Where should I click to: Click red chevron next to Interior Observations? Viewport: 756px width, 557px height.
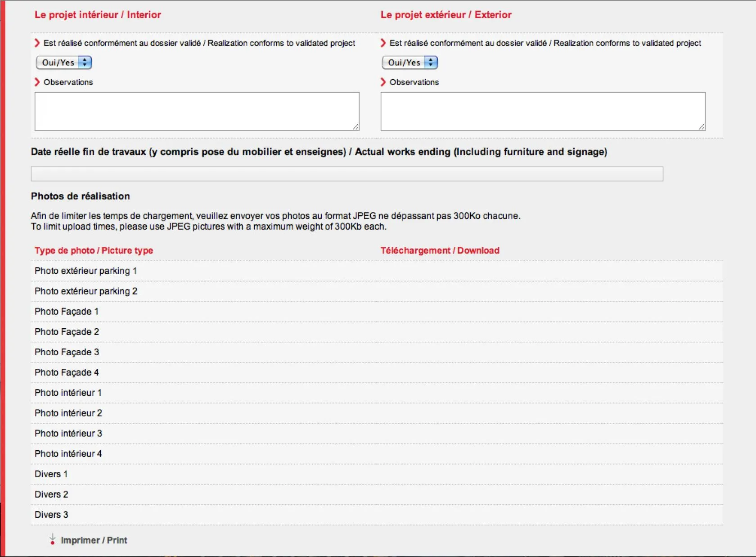click(x=37, y=82)
